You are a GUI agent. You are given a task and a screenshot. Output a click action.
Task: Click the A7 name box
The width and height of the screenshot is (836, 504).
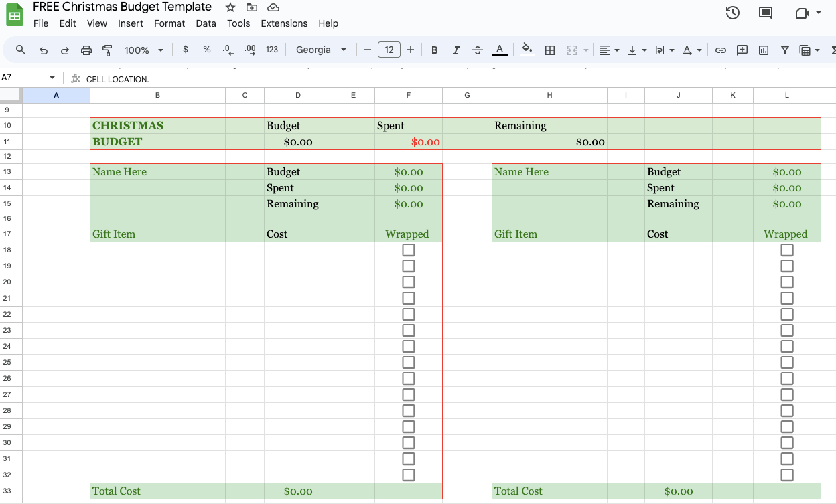pos(23,78)
